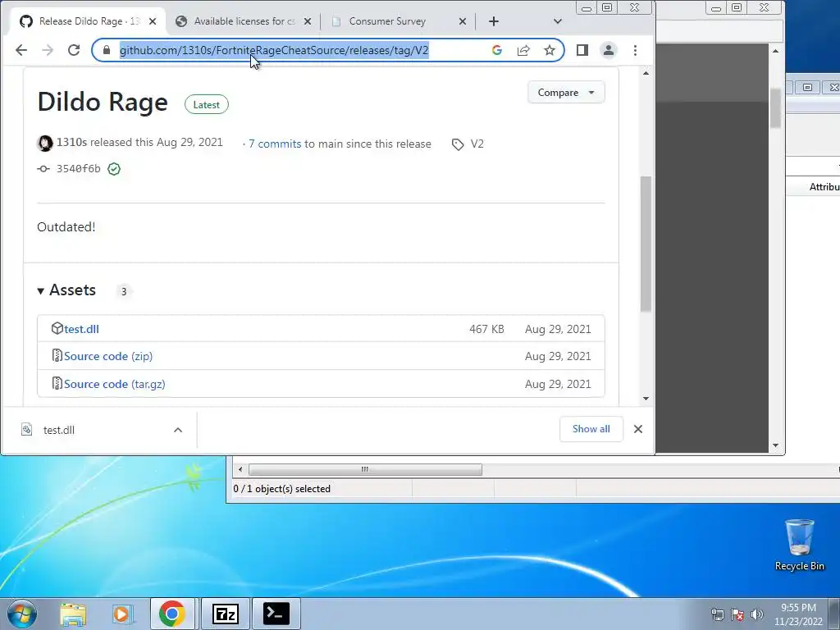Image resolution: width=840 pixels, height=630 pixels.
Task: Open the Chrome profile avatar
Action: tap(609, 50)
